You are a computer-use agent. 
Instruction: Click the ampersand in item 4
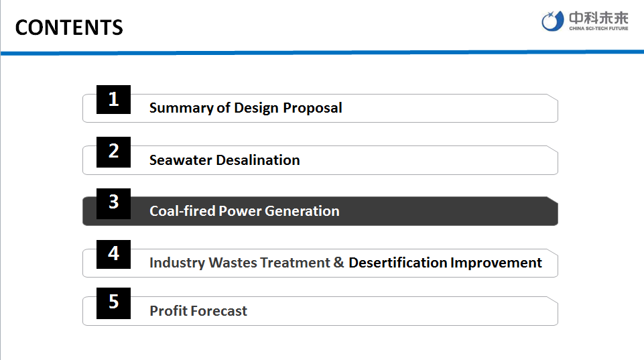click(x=339, y=263)
